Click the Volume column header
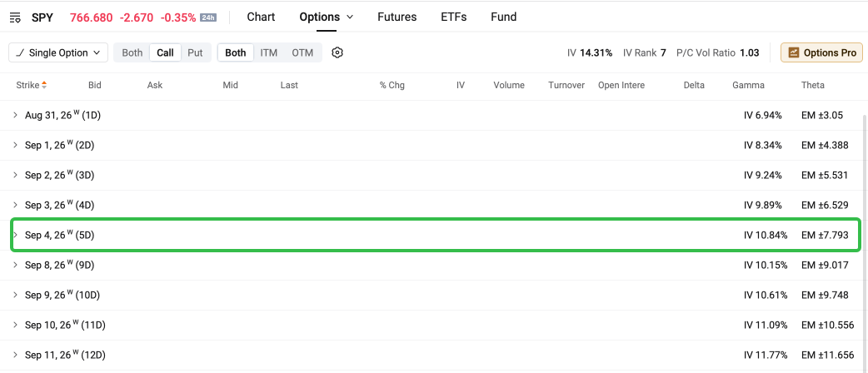This screenshot has width=868, height=373. pyautogui.click(x=509, y=85)
